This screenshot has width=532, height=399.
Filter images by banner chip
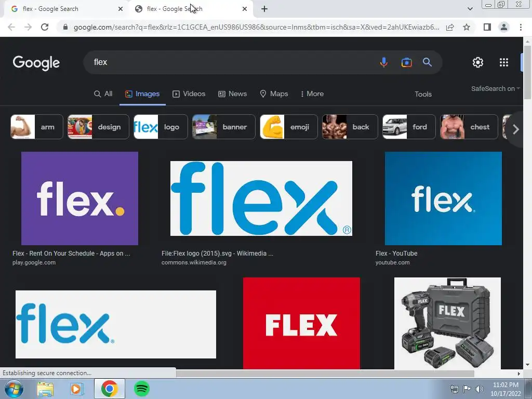click(x=223, y=127)
